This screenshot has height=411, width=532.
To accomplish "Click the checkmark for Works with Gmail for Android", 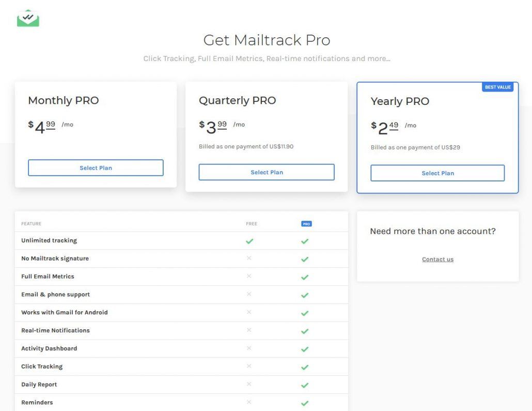I will pos(304,312).
